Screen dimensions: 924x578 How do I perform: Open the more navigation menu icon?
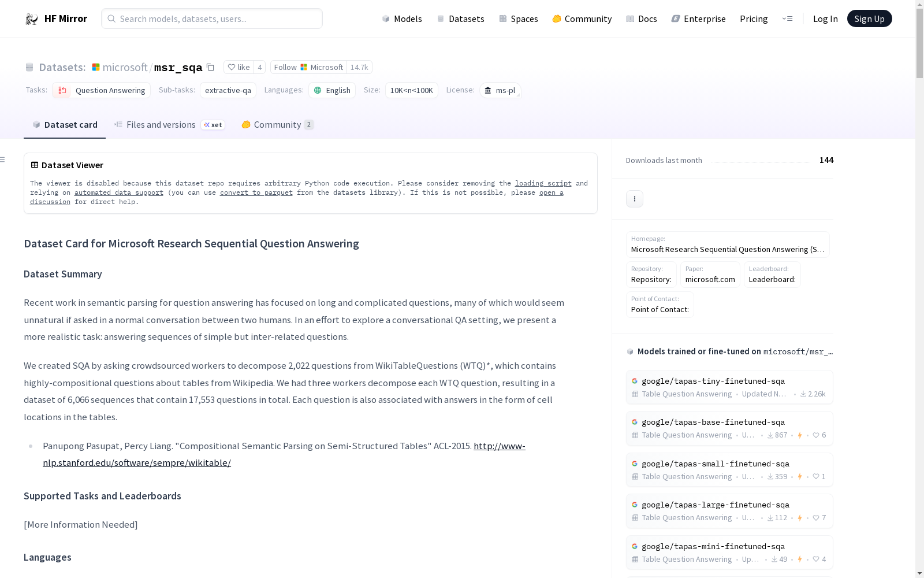click(787, 18)
